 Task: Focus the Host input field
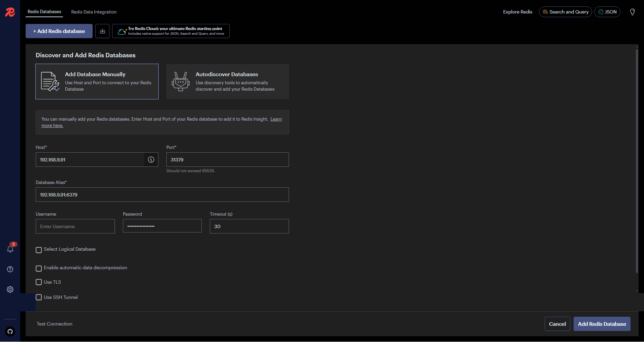(x=90, y=160)
